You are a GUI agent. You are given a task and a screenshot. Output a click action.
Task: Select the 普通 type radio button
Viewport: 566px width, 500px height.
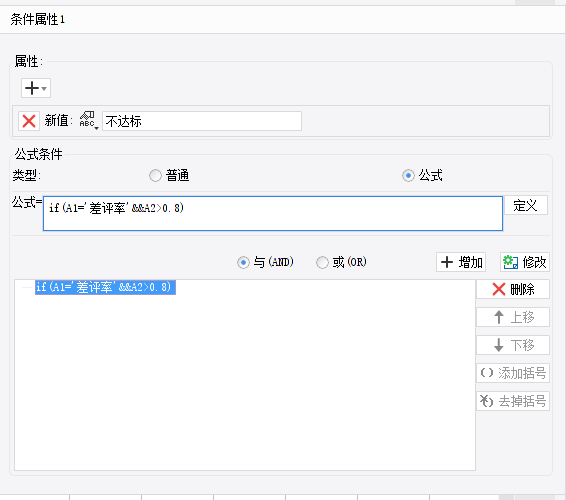click(155, 176)
